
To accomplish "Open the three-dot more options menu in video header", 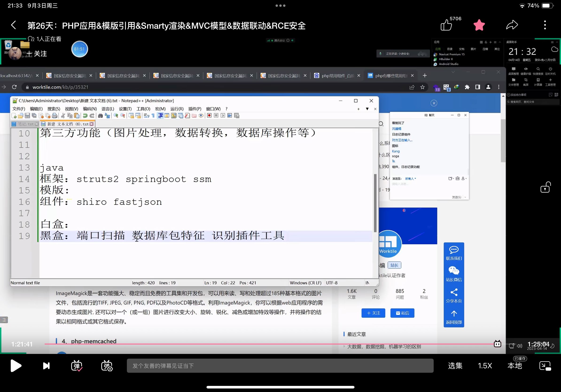I will pyautogui.click(x=545, y=25).
